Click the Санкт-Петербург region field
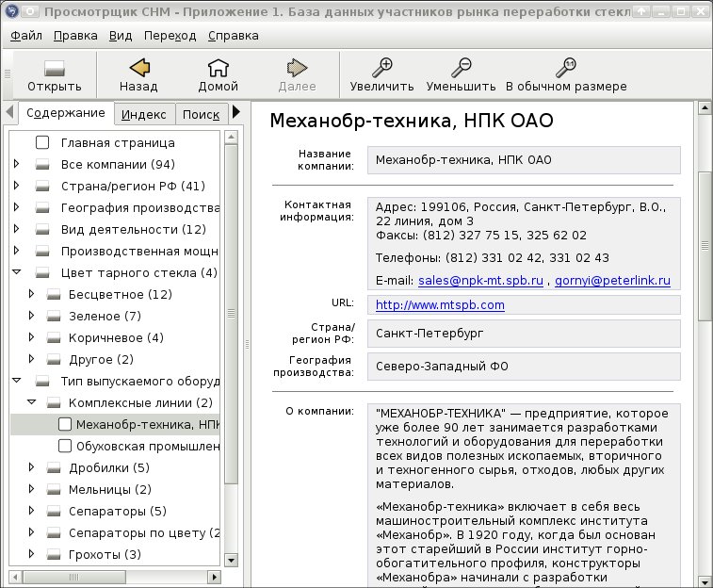Screen dimensions: 713x588 tap(524, 334)
